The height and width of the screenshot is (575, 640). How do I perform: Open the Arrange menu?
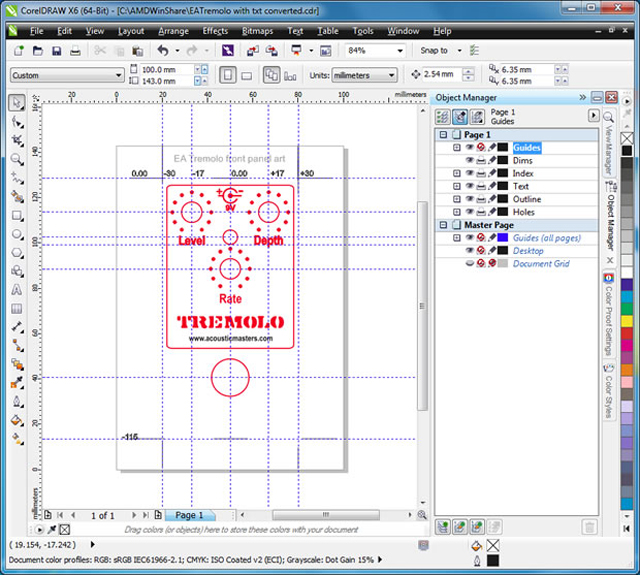(x=173, y=31)
